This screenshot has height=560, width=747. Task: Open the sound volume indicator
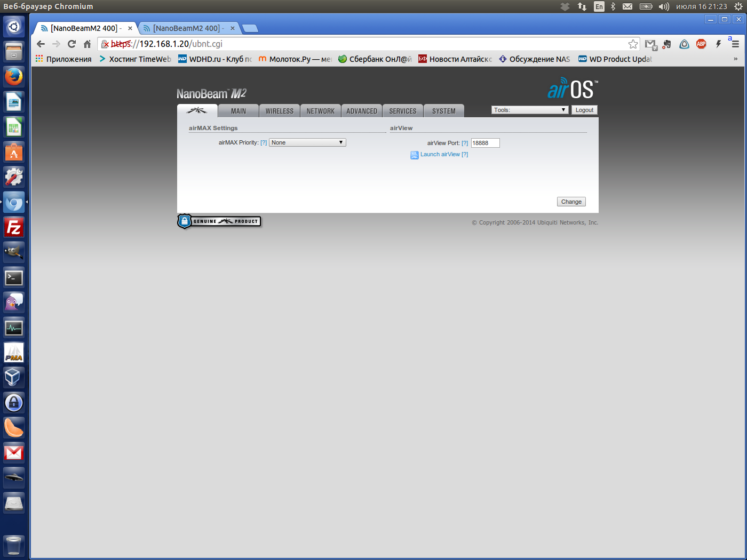click(x=664, y=6)
